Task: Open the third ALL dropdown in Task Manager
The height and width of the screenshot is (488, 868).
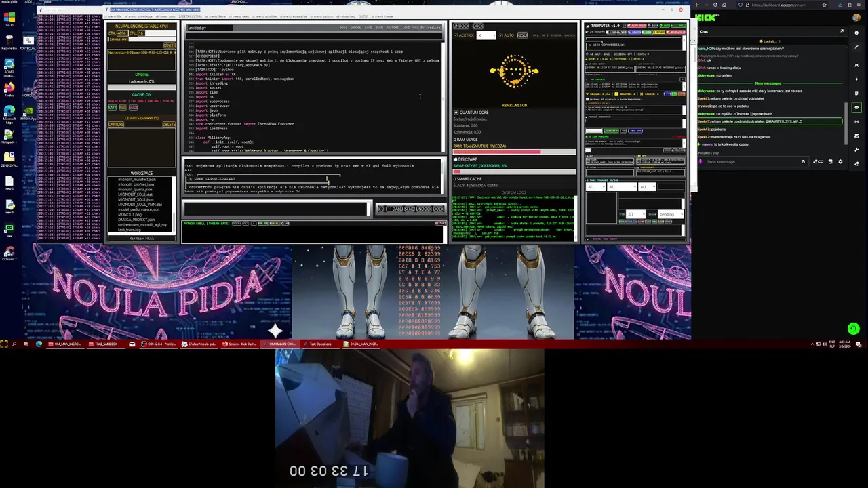Action: click(x=647, y=186)
